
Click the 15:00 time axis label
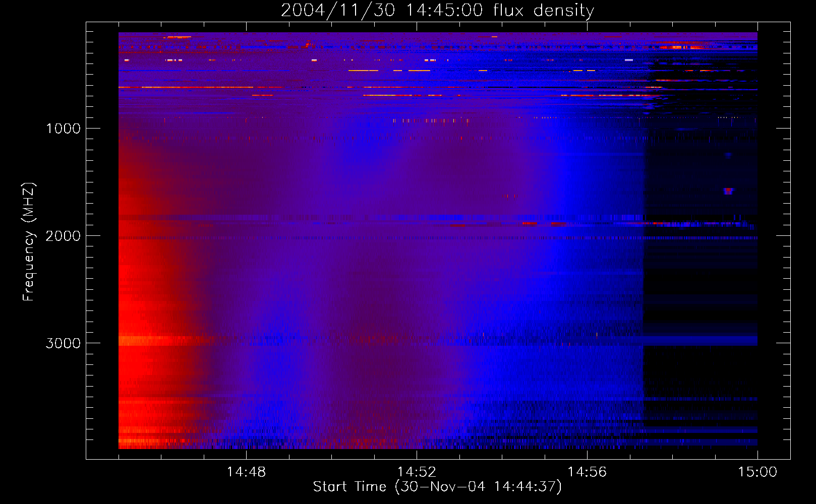click(757, 472)
